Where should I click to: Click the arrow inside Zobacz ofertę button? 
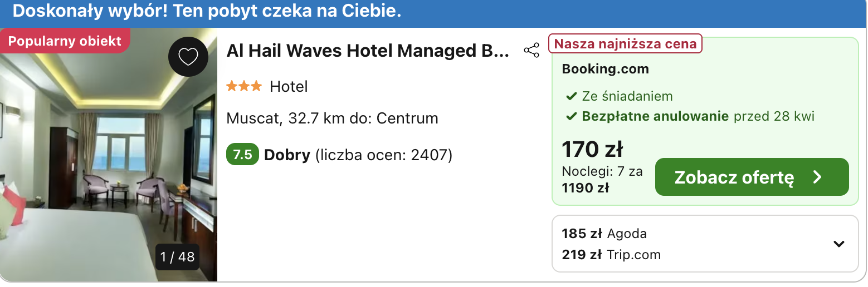pyautogui.click(x=817, y=177)
